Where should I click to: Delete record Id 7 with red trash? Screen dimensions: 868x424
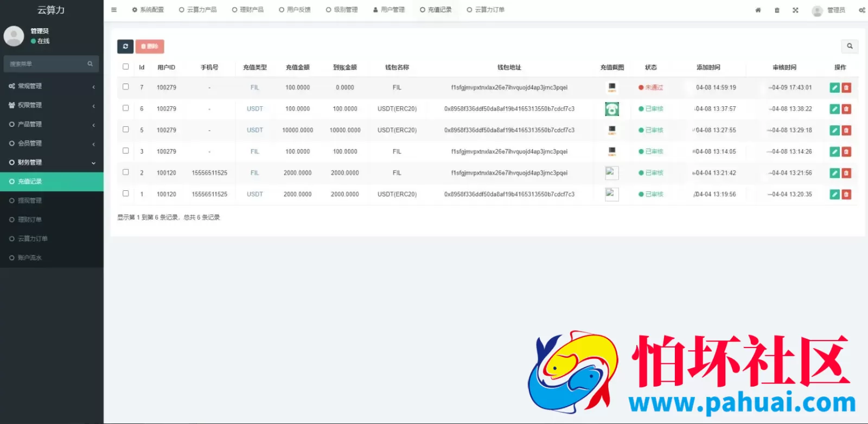(846, 88)
